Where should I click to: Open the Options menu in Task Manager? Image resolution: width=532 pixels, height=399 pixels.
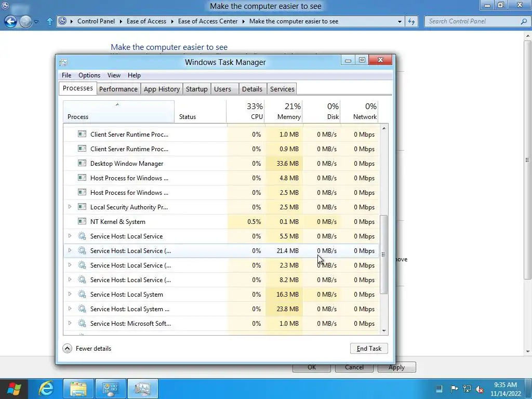[89, 75]
